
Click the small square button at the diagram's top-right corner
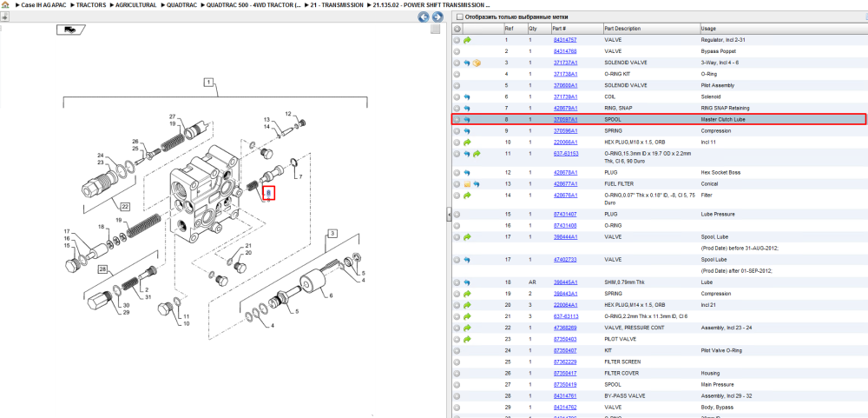coord(435,30)
